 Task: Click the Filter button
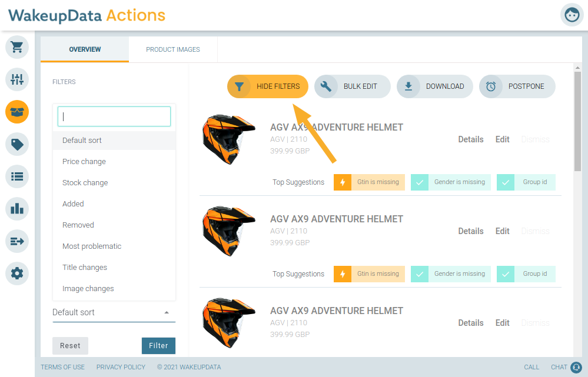[158, 345]
